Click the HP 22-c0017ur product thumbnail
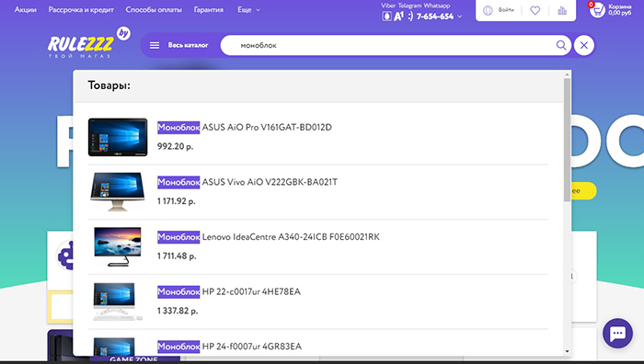The width and height of the screenshot is (644, 364). pos(118,301)
